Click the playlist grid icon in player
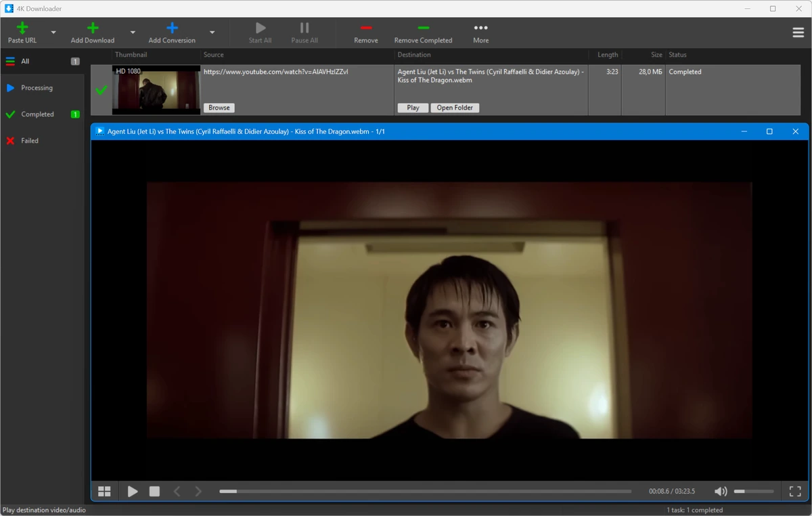Viewport: 812px width, 516px height. [104, 492]
